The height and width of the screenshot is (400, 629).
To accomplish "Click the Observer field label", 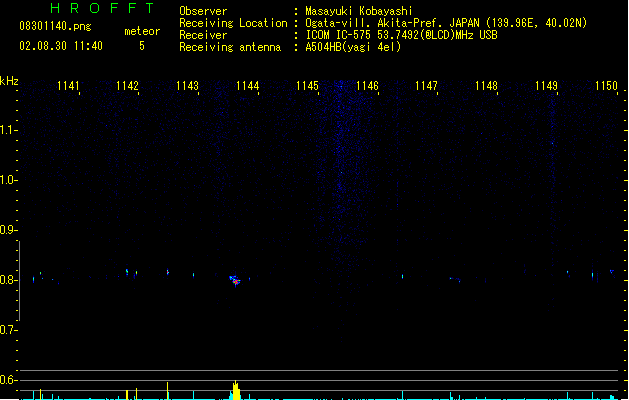I will click(203, 11).
